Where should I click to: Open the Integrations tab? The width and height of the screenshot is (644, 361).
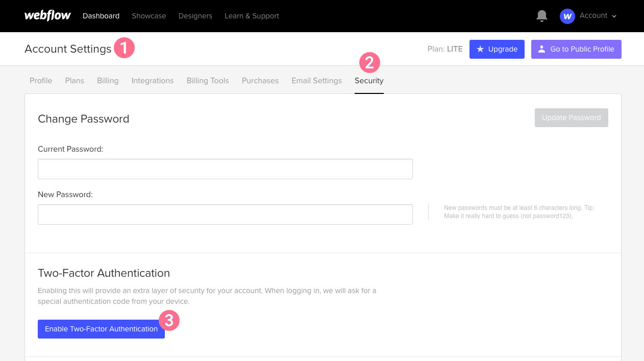[153, 81]
